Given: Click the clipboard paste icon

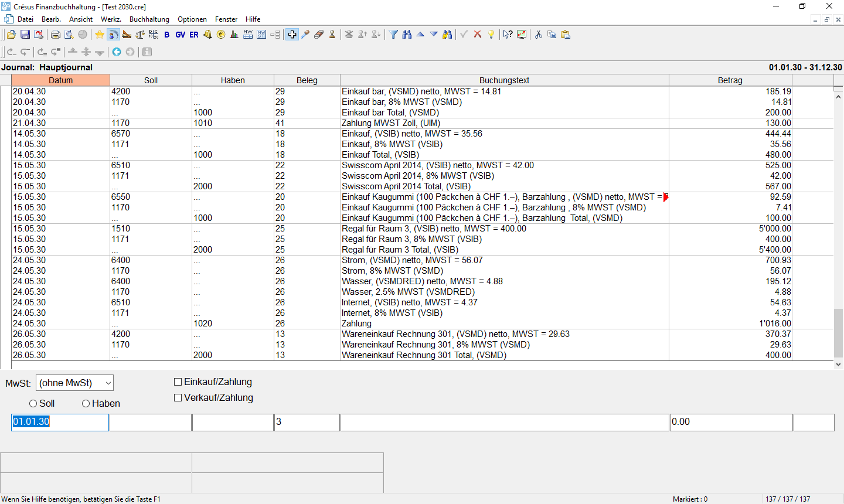Looking at the screenshot, I should [566, 35].
